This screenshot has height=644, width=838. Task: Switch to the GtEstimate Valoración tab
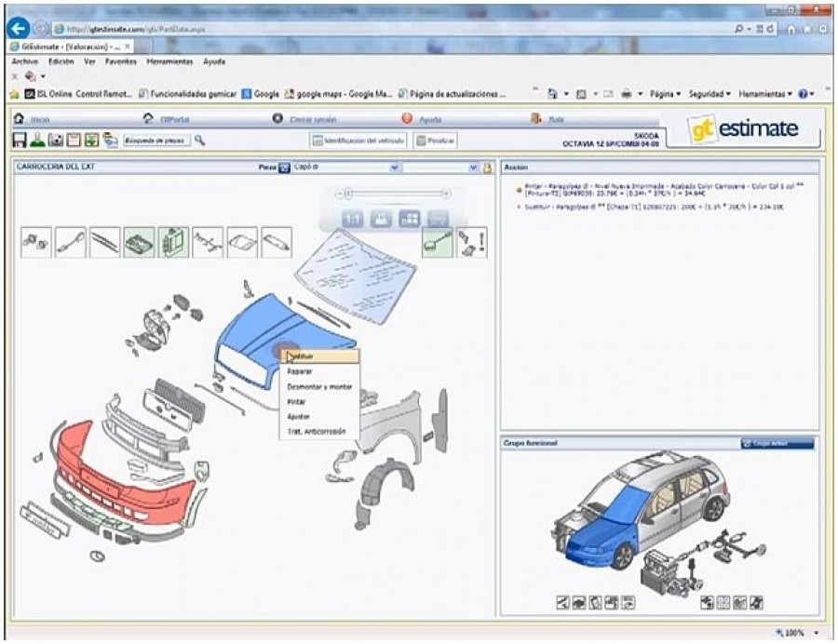71,47
